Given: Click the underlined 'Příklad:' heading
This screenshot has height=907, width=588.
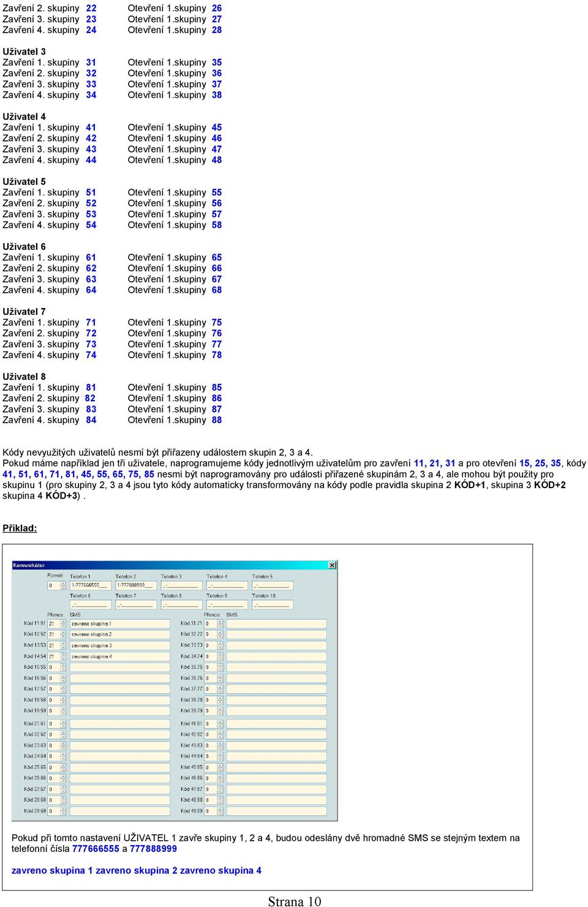Looking at the screenshot, I should [20, 529].
